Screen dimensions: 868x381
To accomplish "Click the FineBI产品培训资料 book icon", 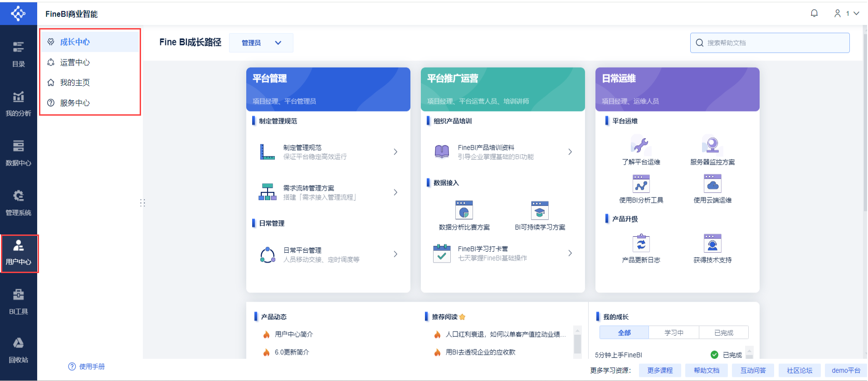I will [x=442, y=152].
